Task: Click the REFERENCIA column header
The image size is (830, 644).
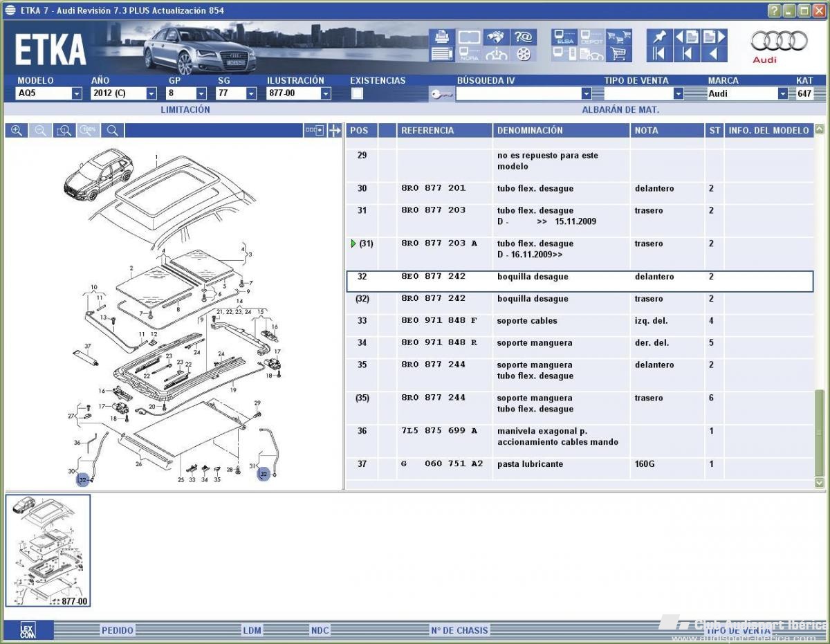Action: tap(444, 130)
